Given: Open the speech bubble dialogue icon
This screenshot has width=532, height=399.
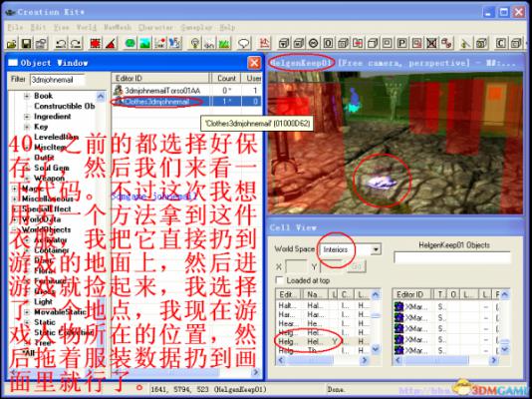Looking at the screenshot, I should coord(244,44).
